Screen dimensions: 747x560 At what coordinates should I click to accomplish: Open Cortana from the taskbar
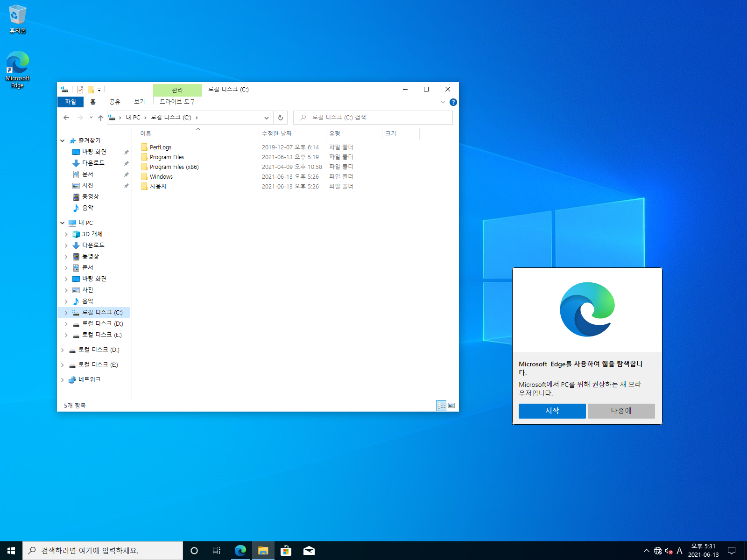coord(194,551)
